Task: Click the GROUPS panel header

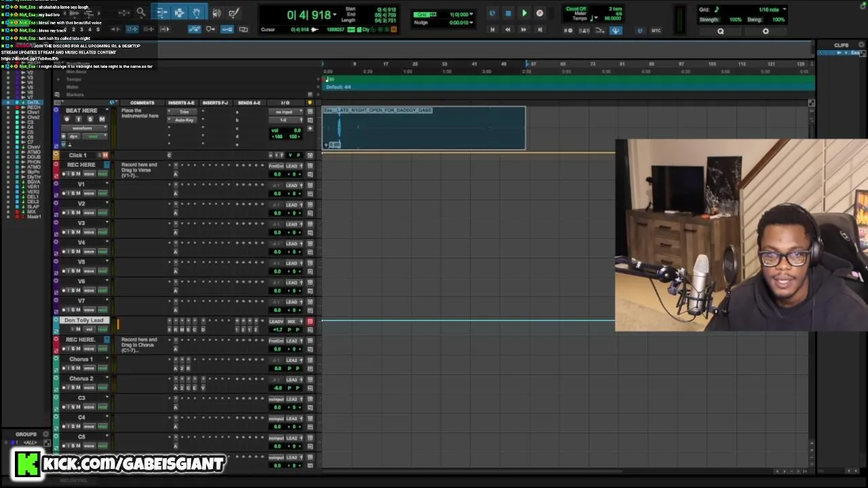Action: click(26, 434)
